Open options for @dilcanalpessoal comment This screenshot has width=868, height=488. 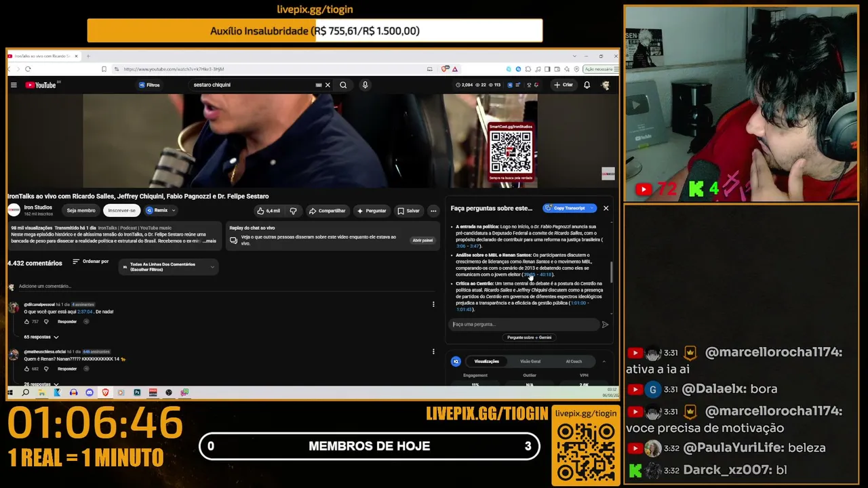tap(433, 304)
